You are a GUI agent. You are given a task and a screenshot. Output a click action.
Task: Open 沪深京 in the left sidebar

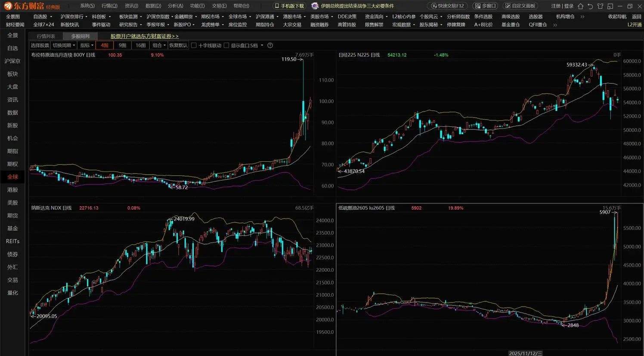tap(12, 61)
